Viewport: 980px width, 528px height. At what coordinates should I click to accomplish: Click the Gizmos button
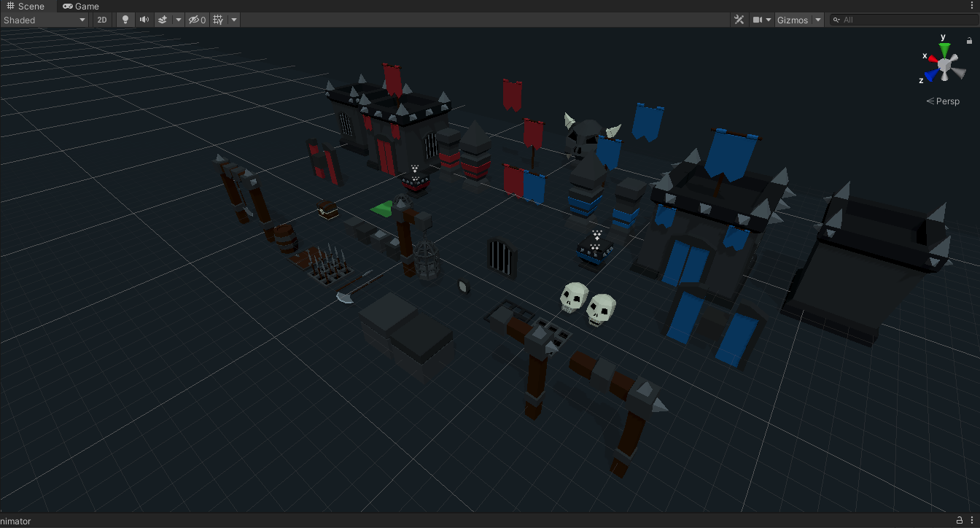[x=793, y=20]
